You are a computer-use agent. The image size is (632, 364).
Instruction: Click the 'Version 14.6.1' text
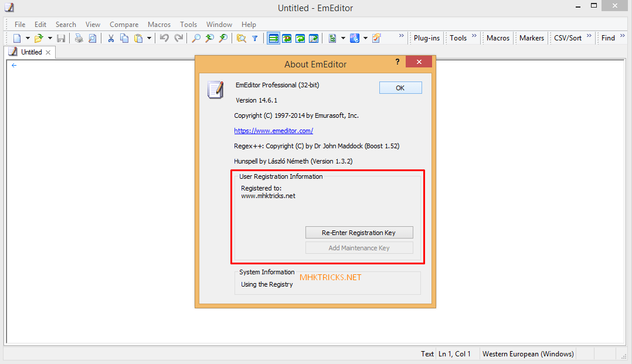(256, 100)
